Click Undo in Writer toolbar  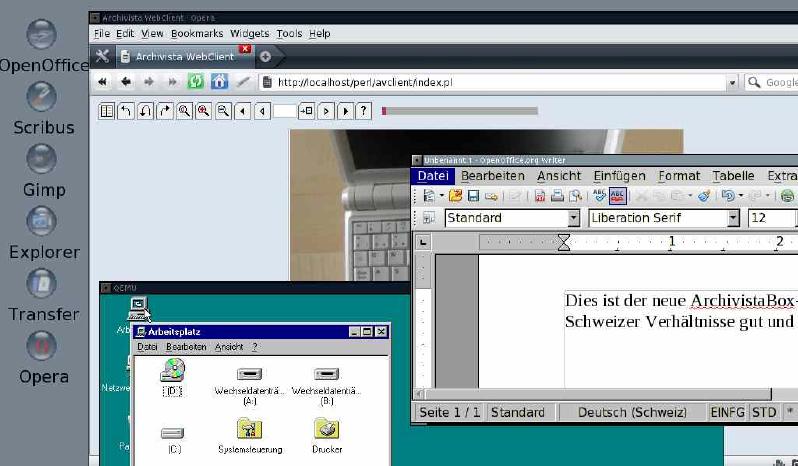point(728,196)
